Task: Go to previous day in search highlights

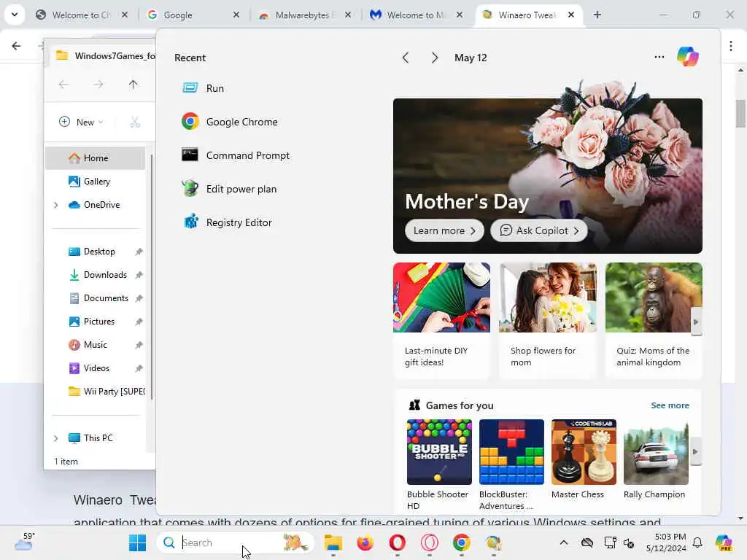Action: click(406, 58)
